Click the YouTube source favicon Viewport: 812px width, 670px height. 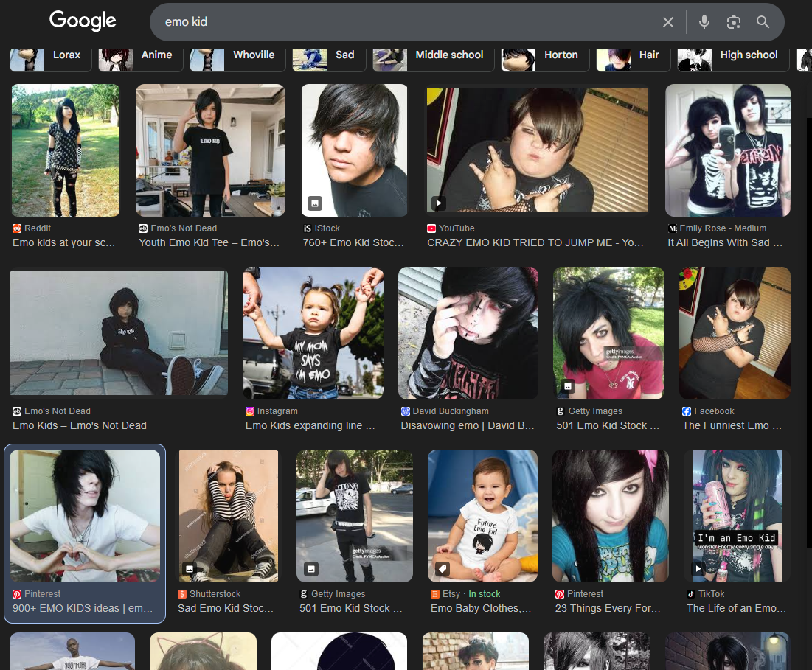tap(431, 228)
